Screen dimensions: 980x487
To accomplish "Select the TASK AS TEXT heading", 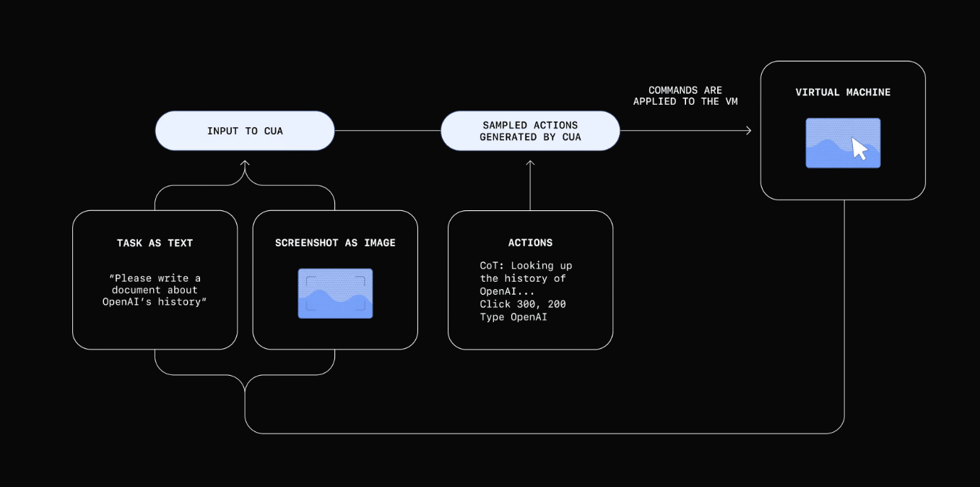I will click(x=155, y=243).
